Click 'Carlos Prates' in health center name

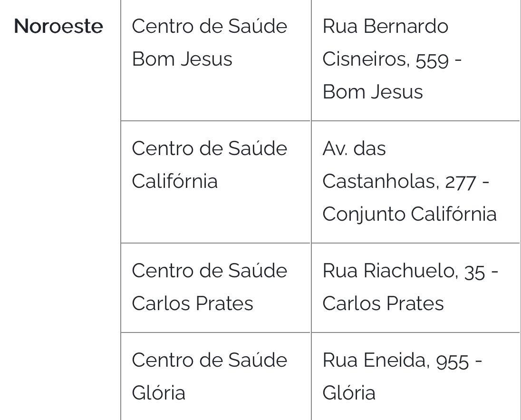(x=193, y=303)
